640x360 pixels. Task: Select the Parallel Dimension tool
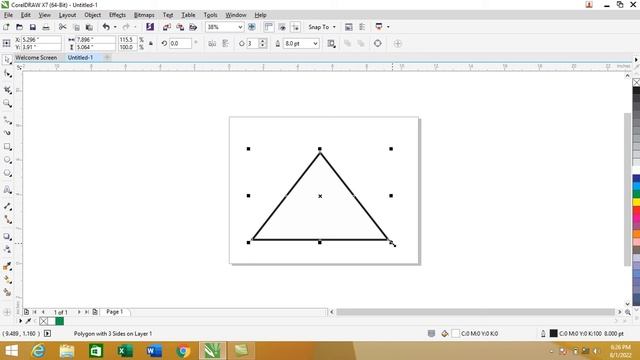pos(7,206)
